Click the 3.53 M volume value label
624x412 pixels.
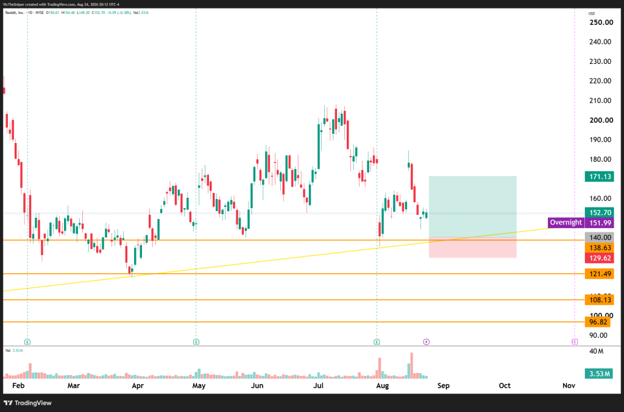click(599, 374)
